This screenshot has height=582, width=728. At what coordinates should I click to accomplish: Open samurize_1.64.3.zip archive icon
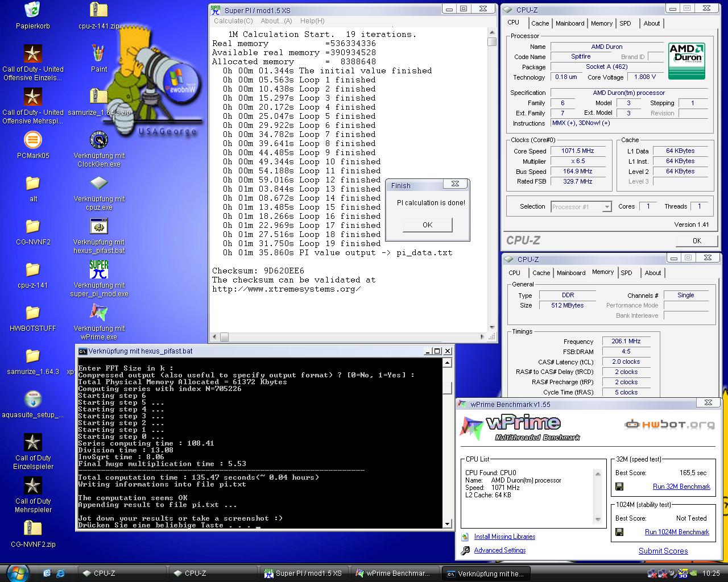[x=99, y=97]
